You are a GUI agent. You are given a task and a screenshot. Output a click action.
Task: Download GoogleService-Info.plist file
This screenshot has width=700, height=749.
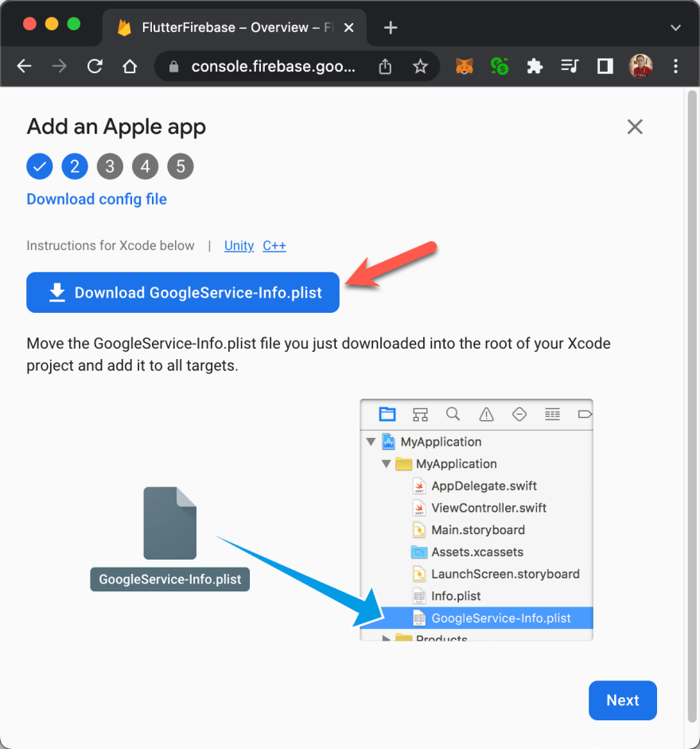(183, 292)
